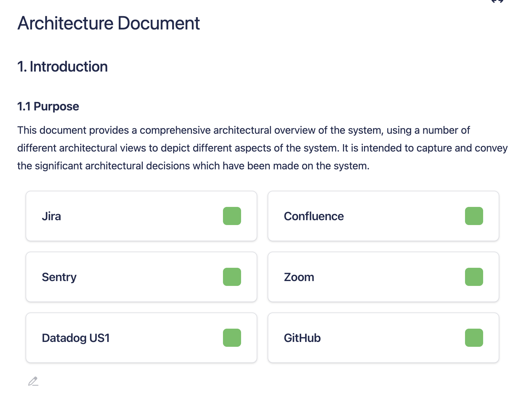
Task: Click the green status indicator for Jira
Action: [232, 216]
